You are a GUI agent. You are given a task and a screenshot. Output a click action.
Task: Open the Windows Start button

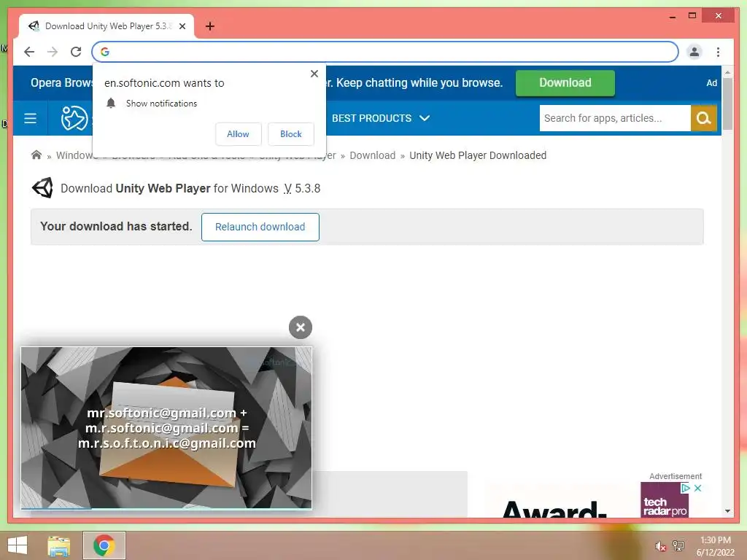(18, 545)
